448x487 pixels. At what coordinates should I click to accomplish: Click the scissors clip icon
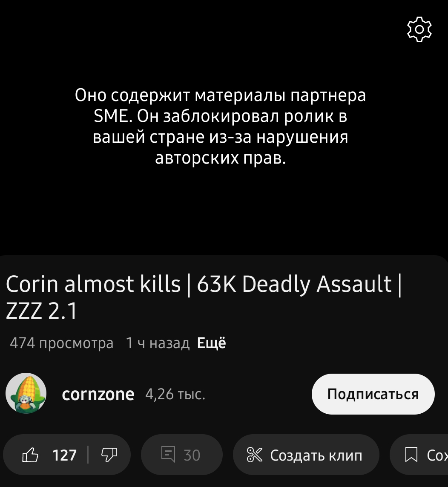pyautogui.click(x=255, y=455)
